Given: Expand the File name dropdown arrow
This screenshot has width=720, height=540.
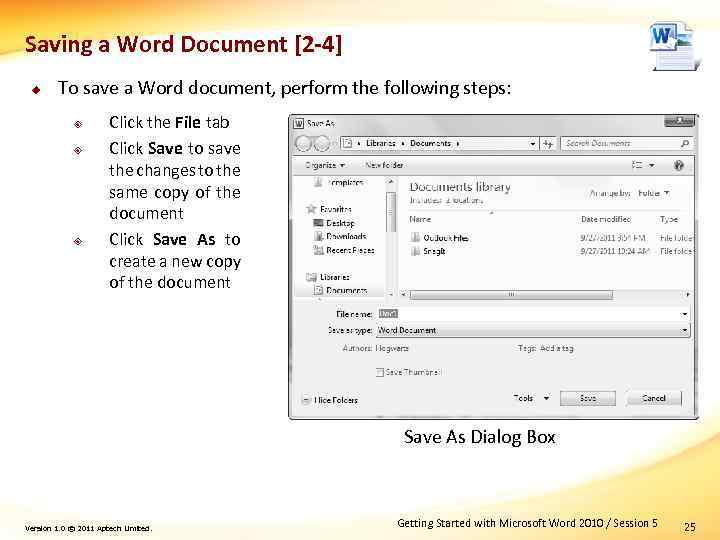Looking at the screenshot, I should (684, 315).
